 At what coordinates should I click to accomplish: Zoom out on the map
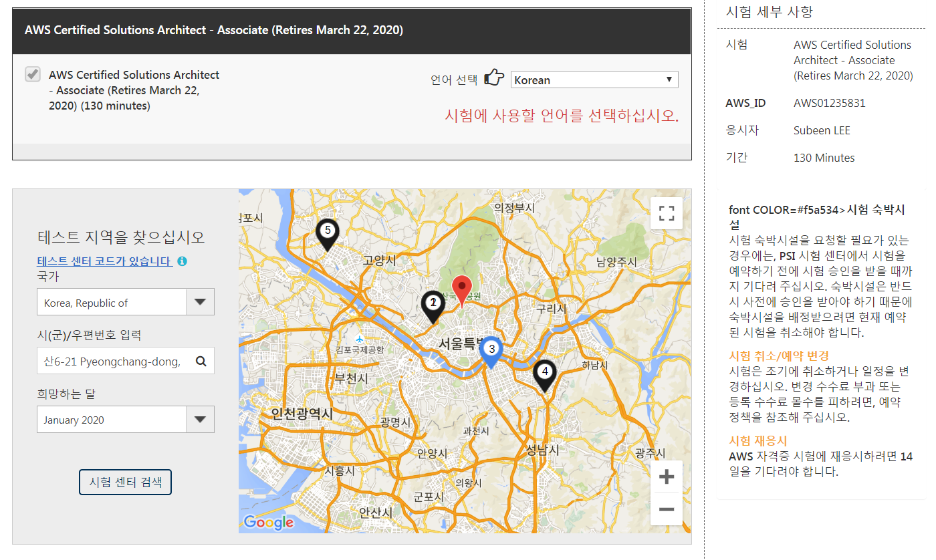[x=666, y=509]
